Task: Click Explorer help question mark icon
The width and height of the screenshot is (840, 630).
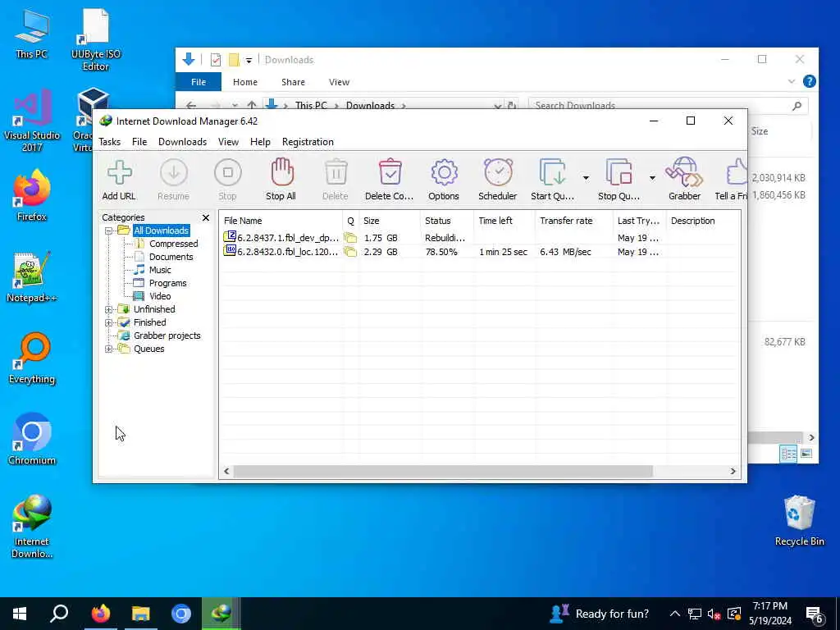Action: (x=810, y=81)
